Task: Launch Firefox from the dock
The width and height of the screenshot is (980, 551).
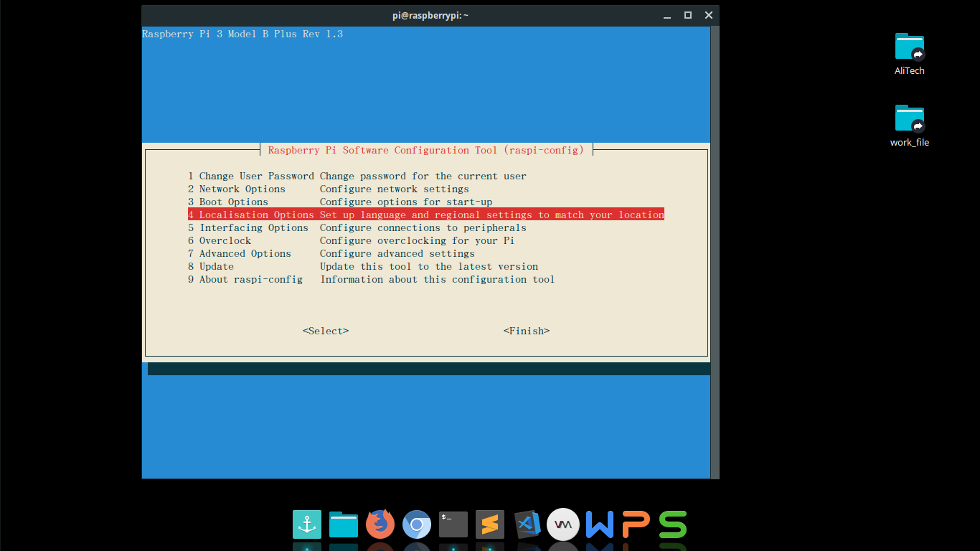Action: [380, 524]
